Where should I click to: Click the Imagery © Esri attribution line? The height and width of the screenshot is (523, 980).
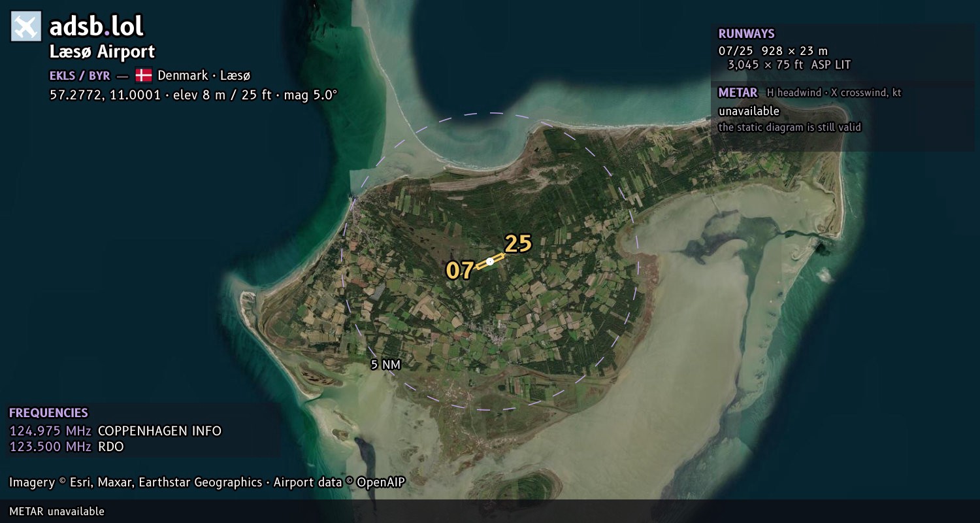pos(207,482)
